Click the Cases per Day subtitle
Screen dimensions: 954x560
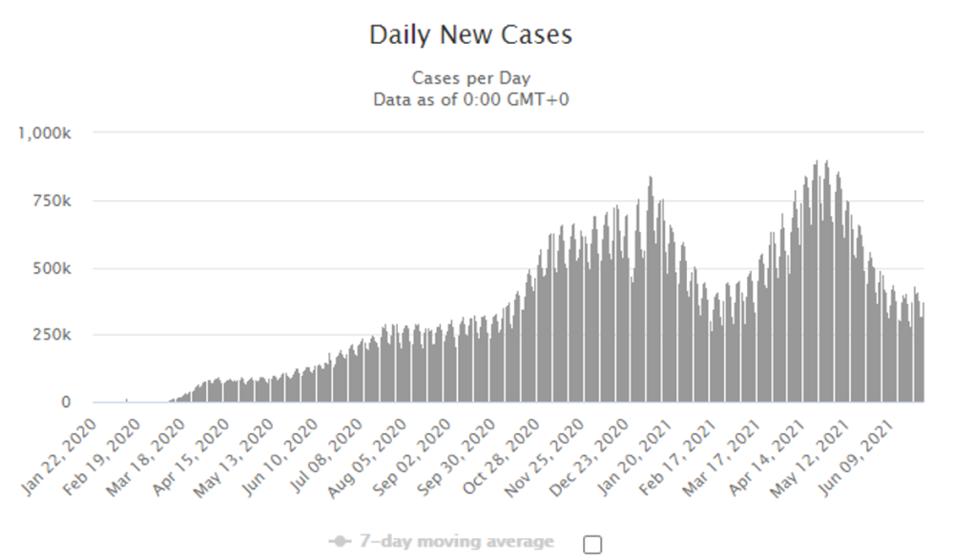(471, 78)
